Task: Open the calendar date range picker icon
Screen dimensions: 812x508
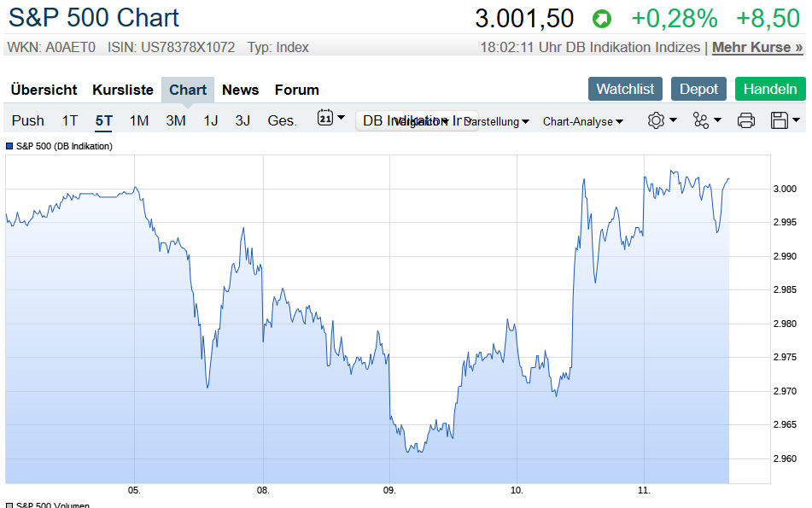Action: coord(324,118)
